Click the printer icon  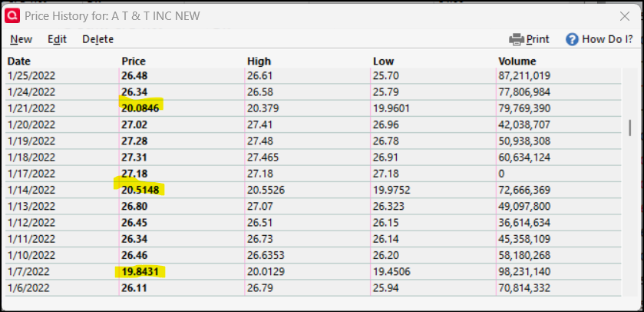(x=517, y=39)
